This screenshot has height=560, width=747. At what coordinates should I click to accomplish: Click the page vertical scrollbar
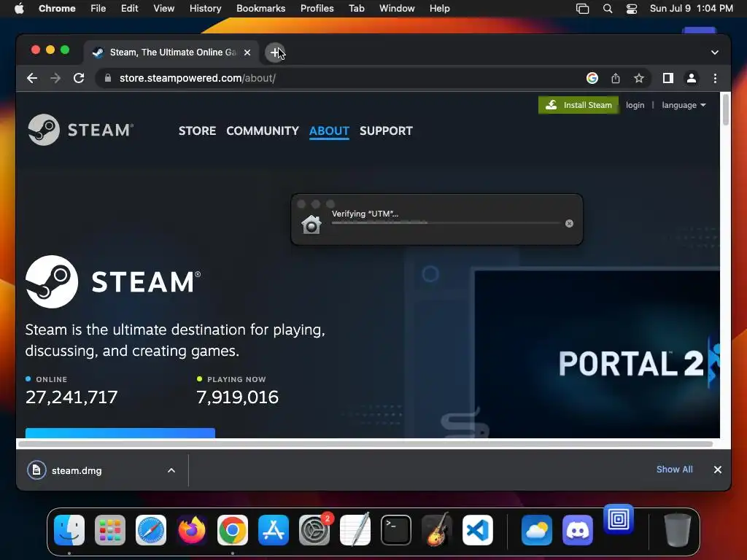726,109
